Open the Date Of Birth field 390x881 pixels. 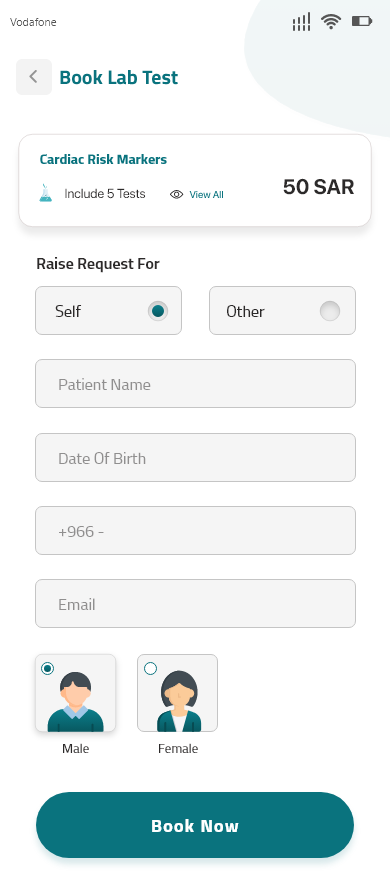[x=196, y=457]
